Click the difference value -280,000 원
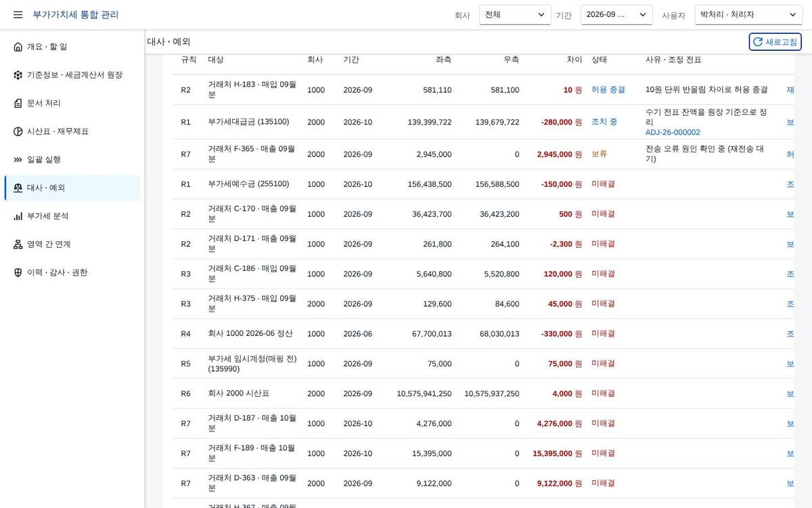812x508 pixels. click(x=562, y=123)
